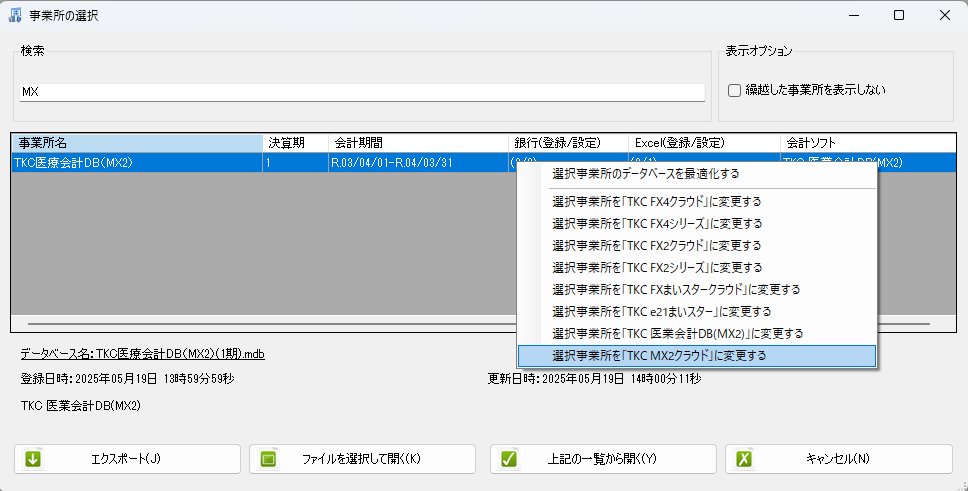This screenshot has height=491, width=968.
Task: Select change to TKC e21まいスター
Action: (x=696, y=311)
